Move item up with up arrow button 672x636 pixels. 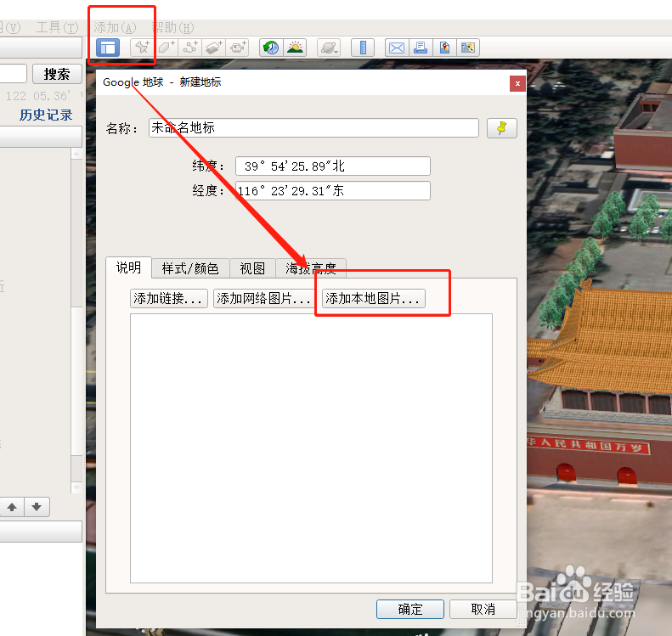pos(12,507)
